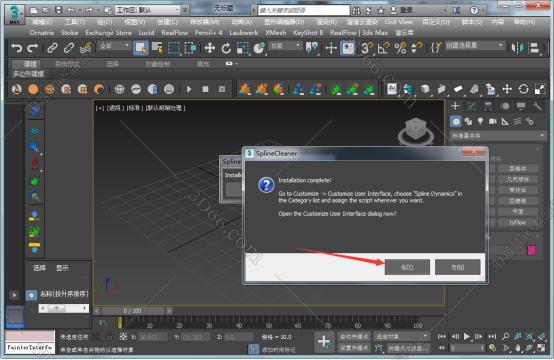
Task: Open the 选定对象 key filter dropdown
Action: (x=402, y=337)
